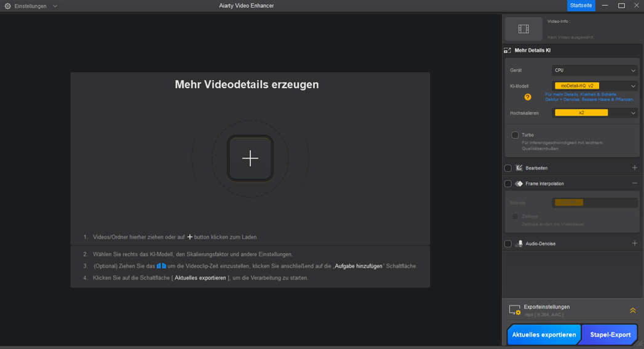Open the Einstellungen gear icon
644x349 pixels.
[x=7, y=6]
